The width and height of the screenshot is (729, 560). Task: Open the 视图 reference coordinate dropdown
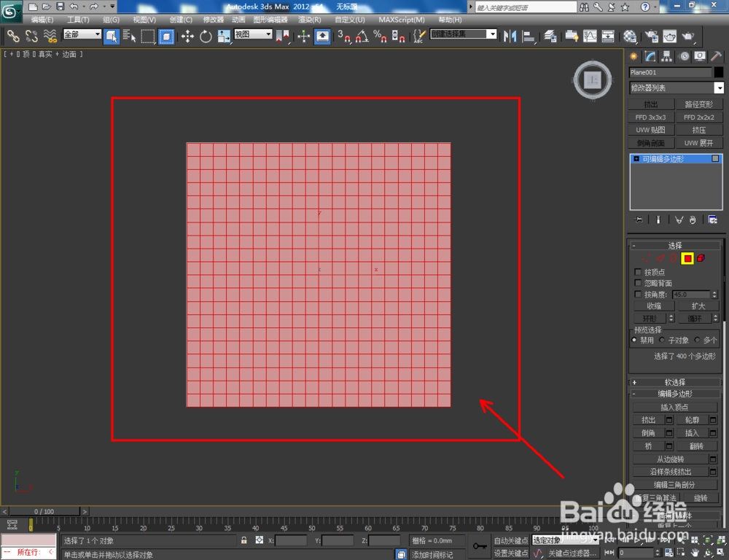click(x=253, y=34)
